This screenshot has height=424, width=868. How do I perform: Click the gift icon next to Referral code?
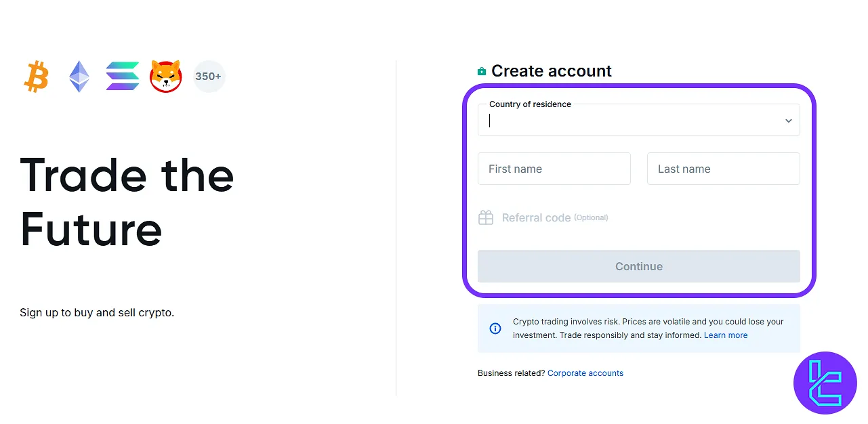click(x=486, y=217)
